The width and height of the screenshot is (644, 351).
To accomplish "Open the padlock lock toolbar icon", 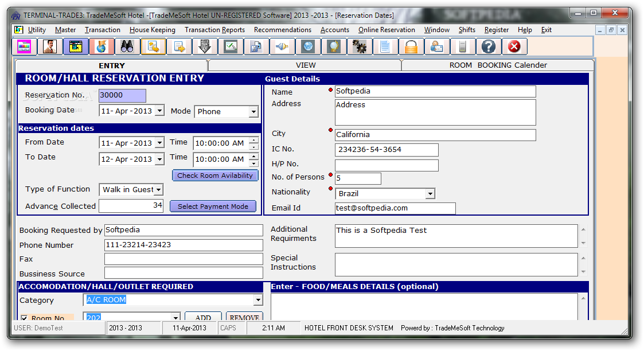I will click(411, 47).
